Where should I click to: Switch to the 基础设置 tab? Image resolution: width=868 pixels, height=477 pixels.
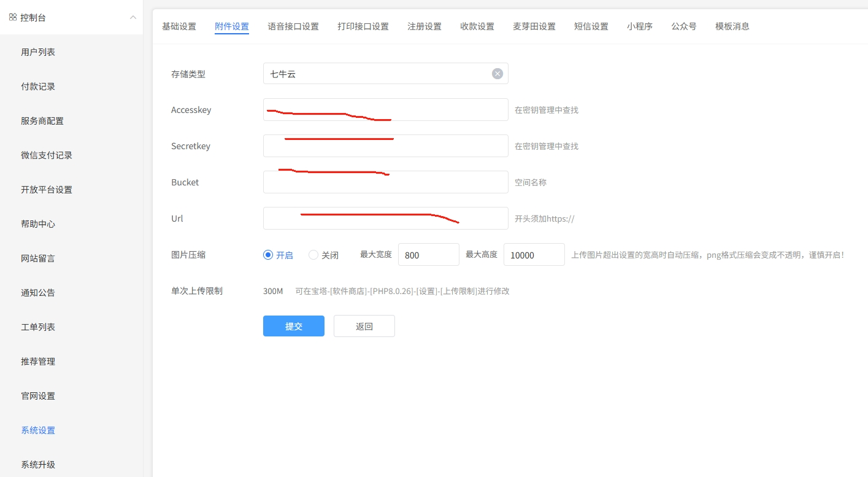179,26
